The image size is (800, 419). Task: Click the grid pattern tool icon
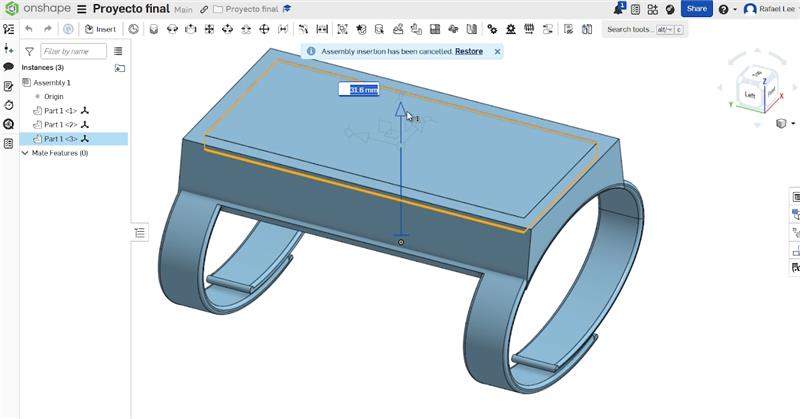click(435, 29)
